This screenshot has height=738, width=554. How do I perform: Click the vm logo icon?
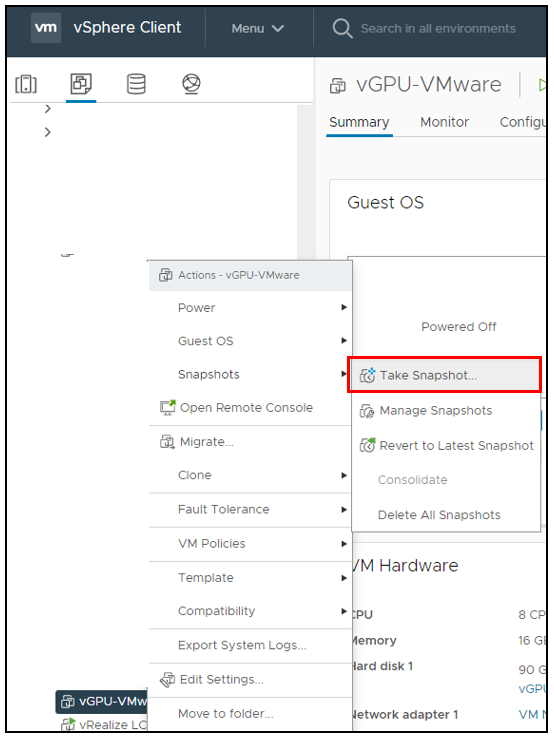pyautogui.click(x=46, y=28)
